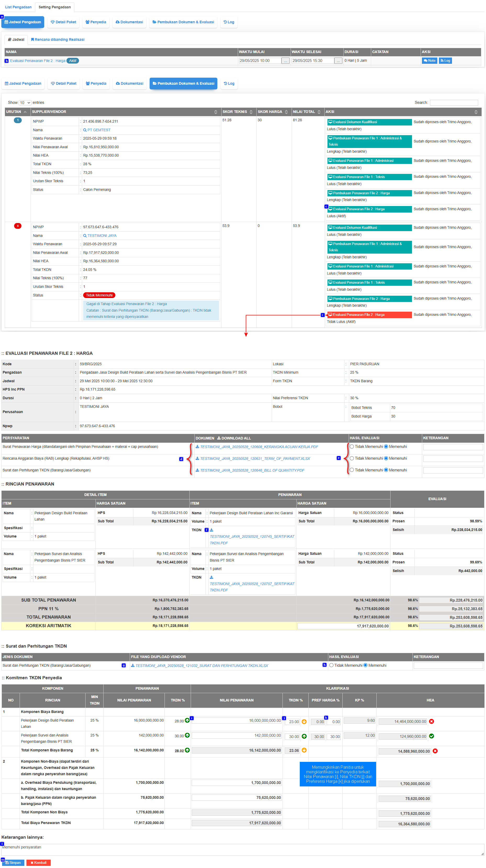Screen dimensions: 486x868
Task: Click the orange down-arrow icon beside 23.00 TKDN
Action: pos(304,721)
